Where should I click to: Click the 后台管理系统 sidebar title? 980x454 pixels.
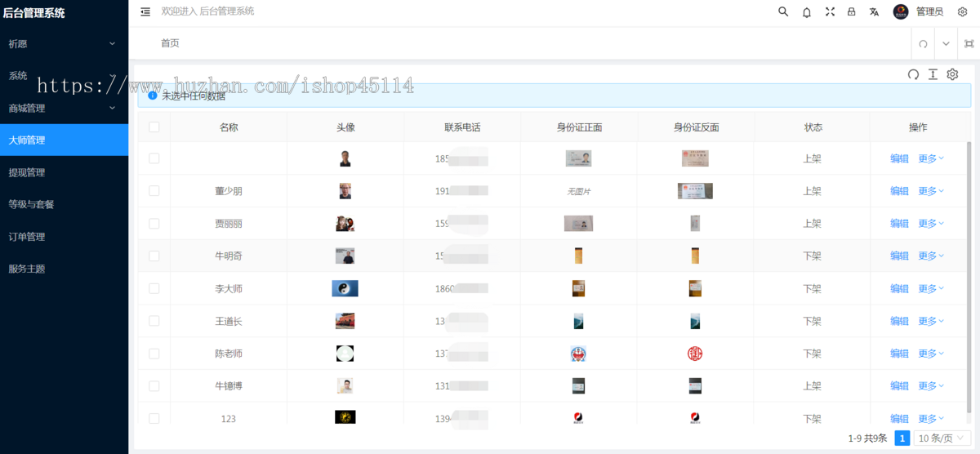(34, 13)
